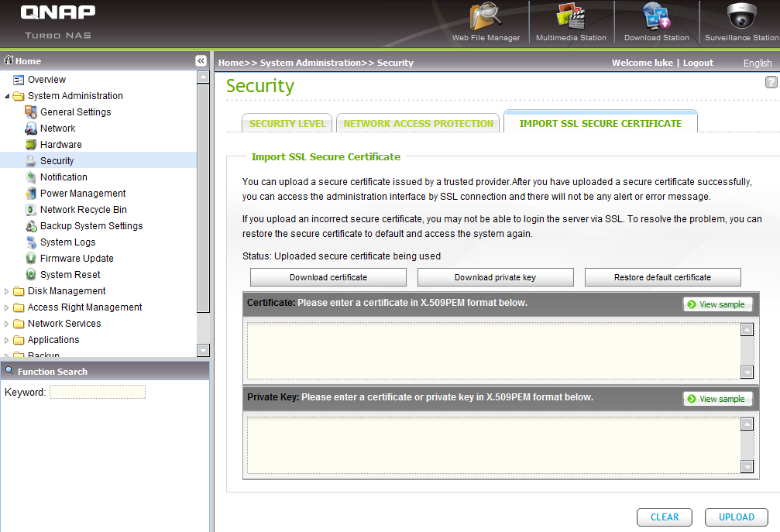Open the Web File Manager icon

pyautogui.click(x=486, y=17)
